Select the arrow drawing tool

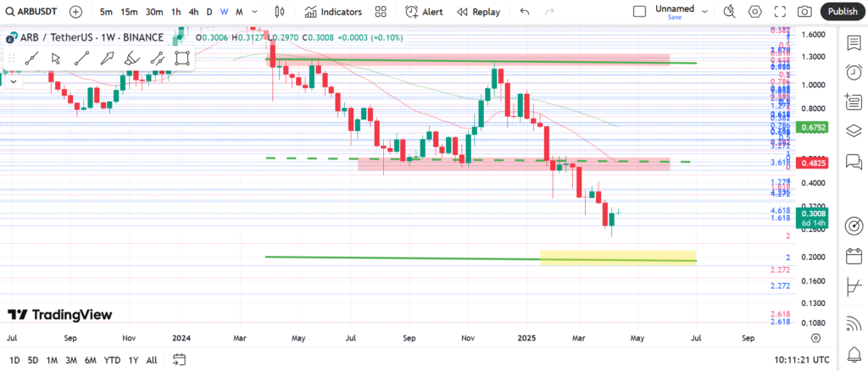(x=107, y=58)
